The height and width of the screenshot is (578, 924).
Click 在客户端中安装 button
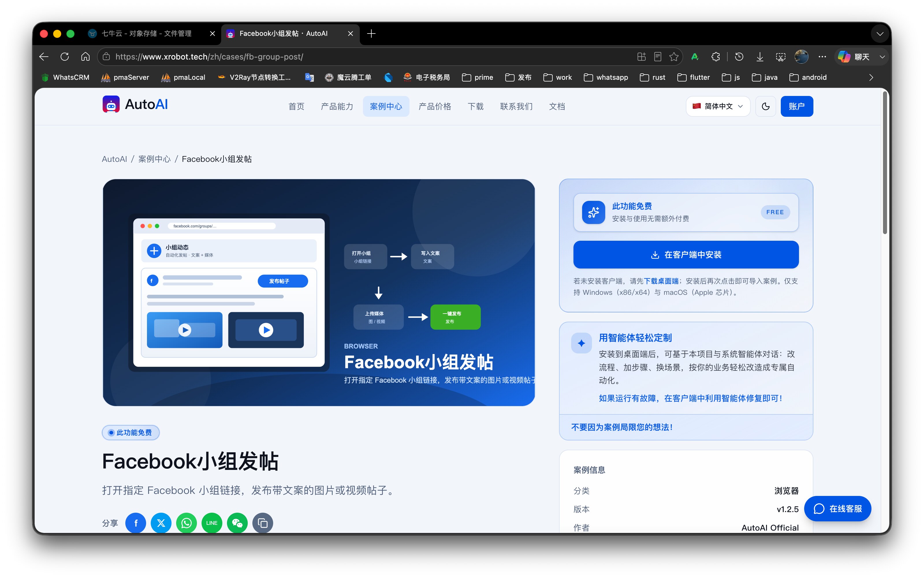[686, 255]
